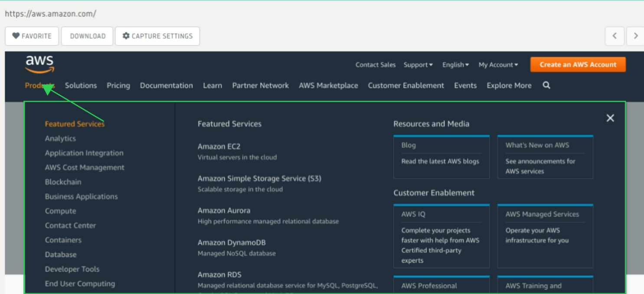Open the Products menu
The width and height of the screenshot is (644, 294).
[40, 85]
